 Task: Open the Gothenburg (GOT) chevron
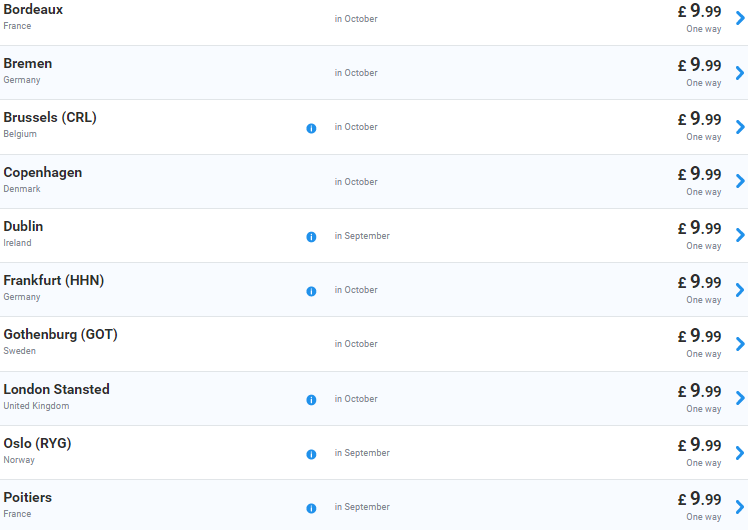(740, 343)
